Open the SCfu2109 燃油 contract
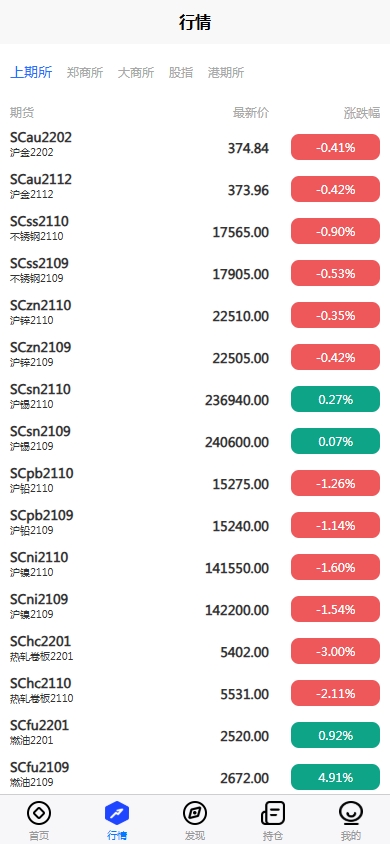 (195, 777)
